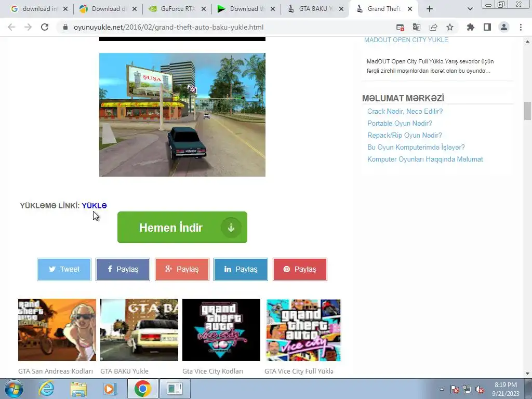The height and width of the screenshot is (399, 532).
Task: Open the Chrome profile avatar
Action: tap(504, 27)
